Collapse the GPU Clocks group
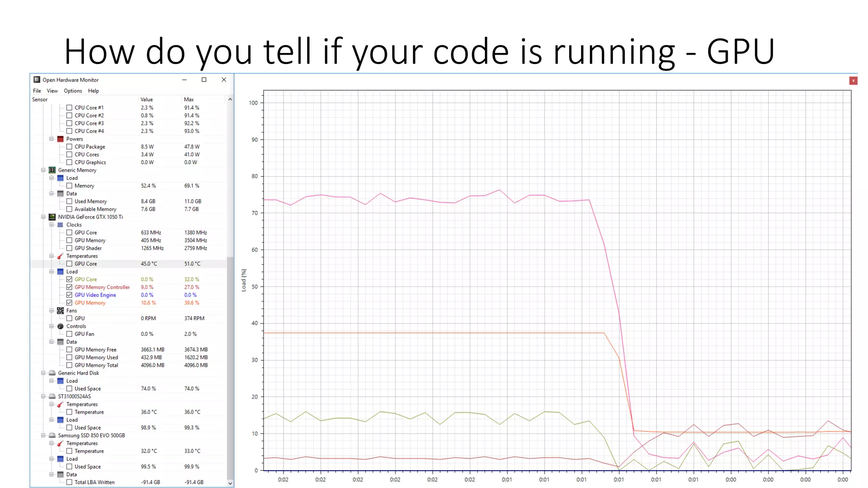The width and height of the screenshot is (868, 488). (x=52, y=225)
